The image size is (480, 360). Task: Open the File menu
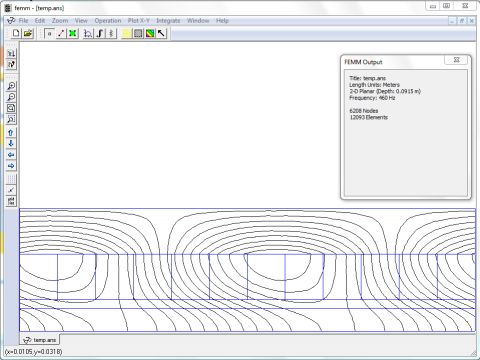click(23, 21)
